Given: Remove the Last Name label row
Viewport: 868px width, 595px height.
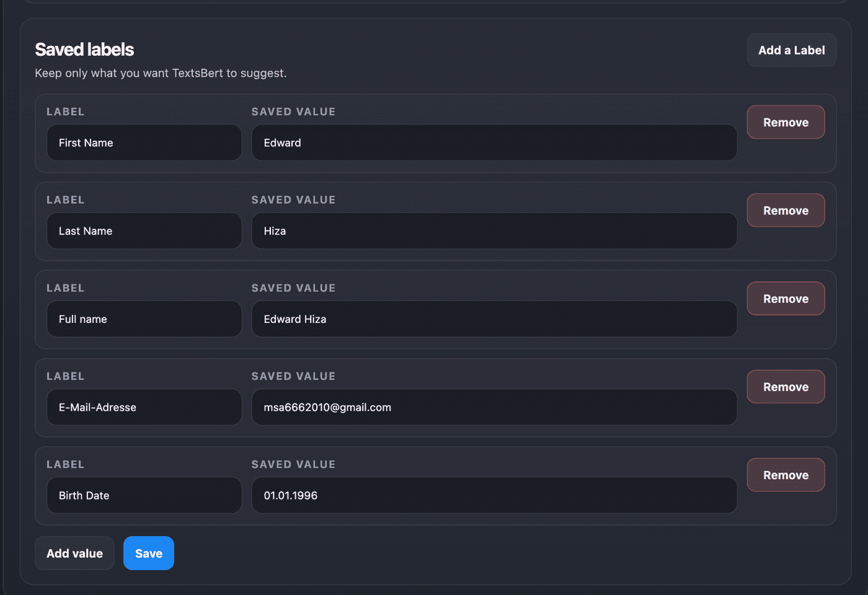Looking at the screenshot, I should click(786, 211).
